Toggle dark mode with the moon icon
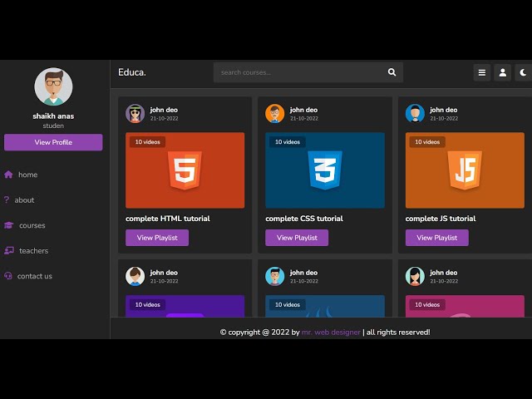532x399 pixels. pos(523,72)
